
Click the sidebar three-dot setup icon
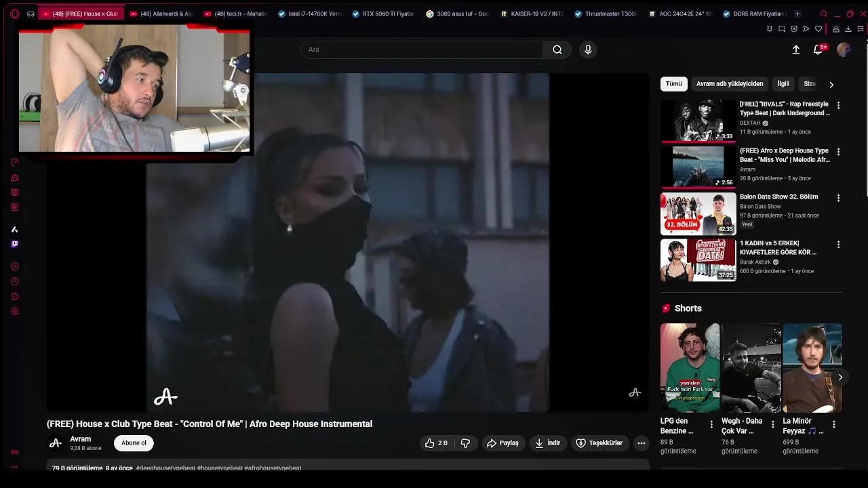click(14, 467)
